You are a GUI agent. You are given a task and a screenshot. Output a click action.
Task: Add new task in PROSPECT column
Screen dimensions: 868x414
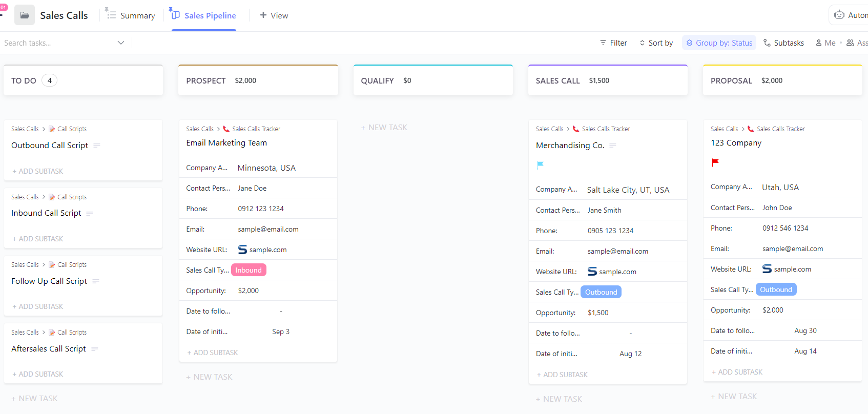tap(209, 377)
